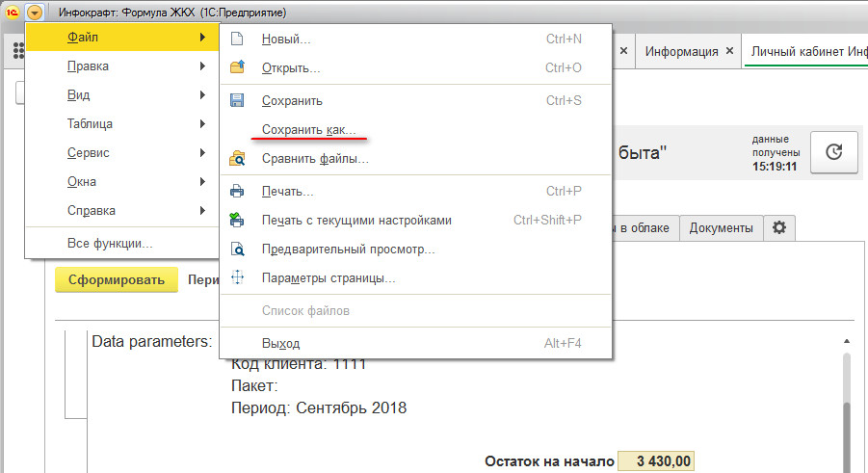Screen dimensions: 868x473
Task: Select Печать с текущими настройками
Action: pos(416,220)
